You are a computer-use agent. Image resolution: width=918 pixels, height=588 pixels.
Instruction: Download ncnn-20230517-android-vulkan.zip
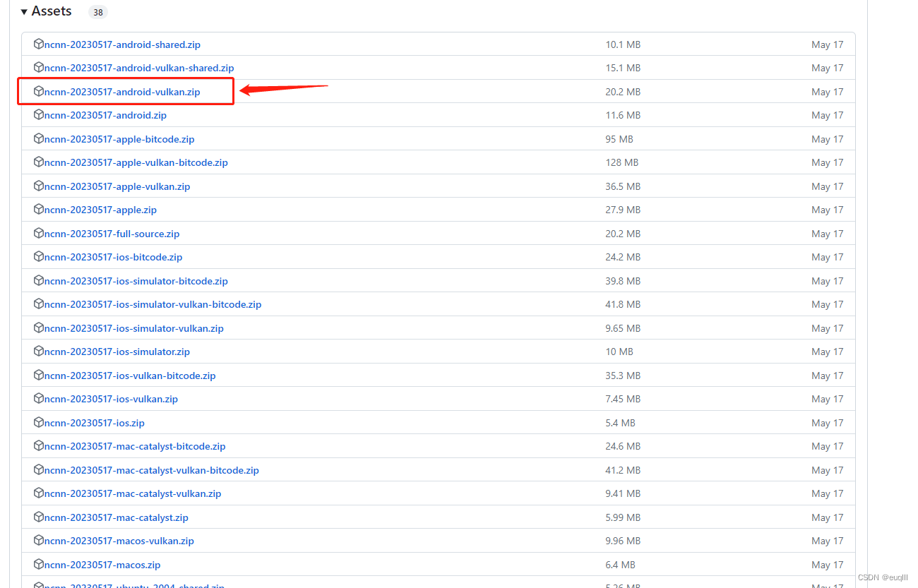pyautogui.click(x=122, y=92)
